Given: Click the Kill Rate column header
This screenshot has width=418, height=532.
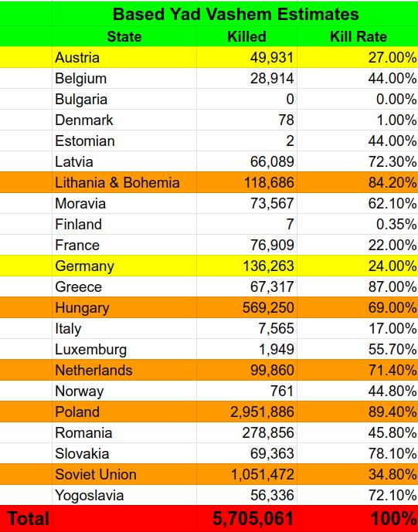Looking at the screenshot, I should [x=358, y=36].
